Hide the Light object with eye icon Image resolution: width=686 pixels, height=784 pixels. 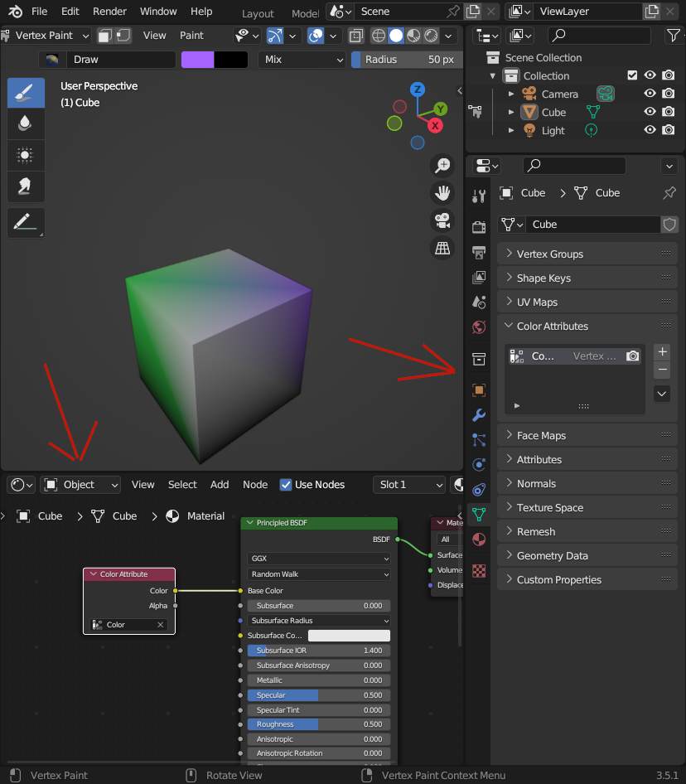click(650, 129)
